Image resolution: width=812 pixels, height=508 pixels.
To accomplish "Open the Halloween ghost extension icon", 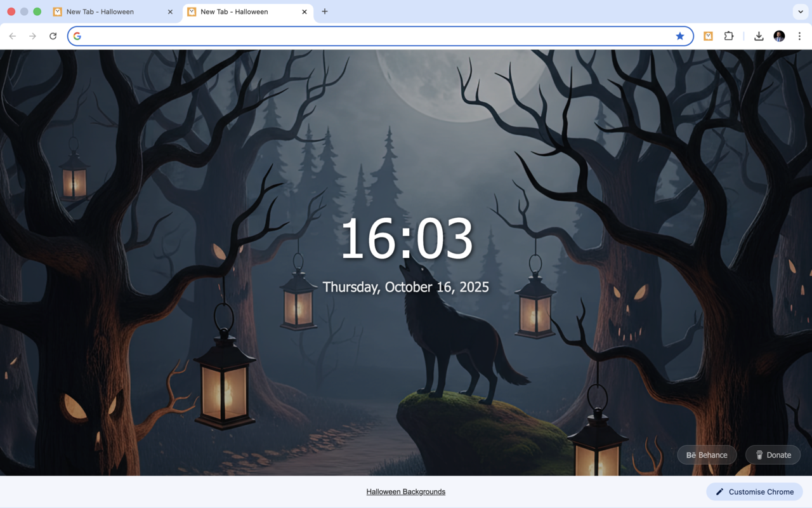I will point(707,36).
